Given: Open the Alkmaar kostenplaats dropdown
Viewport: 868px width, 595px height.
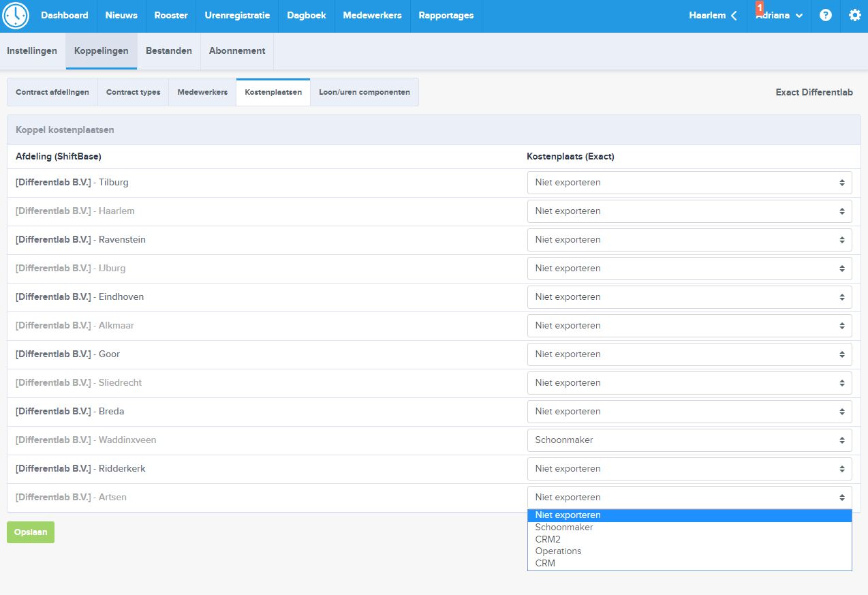Looking at the screenshot, I should coord(689,326).
